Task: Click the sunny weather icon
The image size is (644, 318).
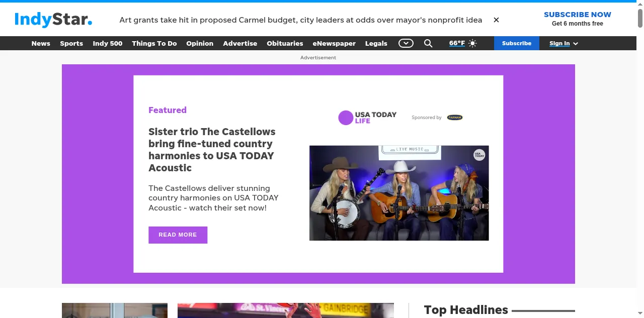Action: 472,43
